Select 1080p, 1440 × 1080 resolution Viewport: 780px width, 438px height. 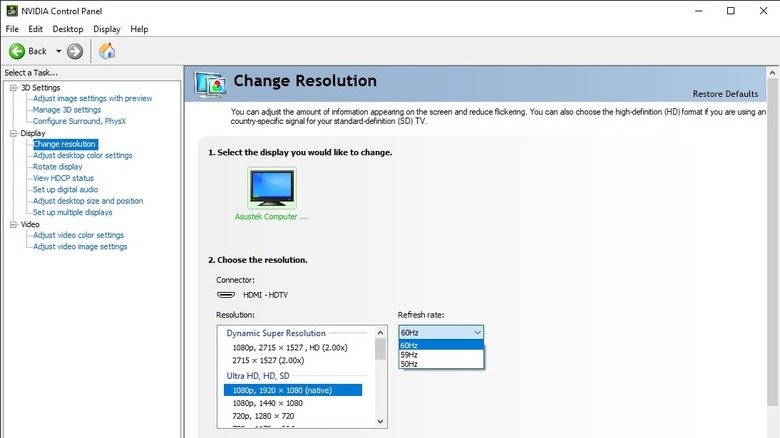(268, 403)
